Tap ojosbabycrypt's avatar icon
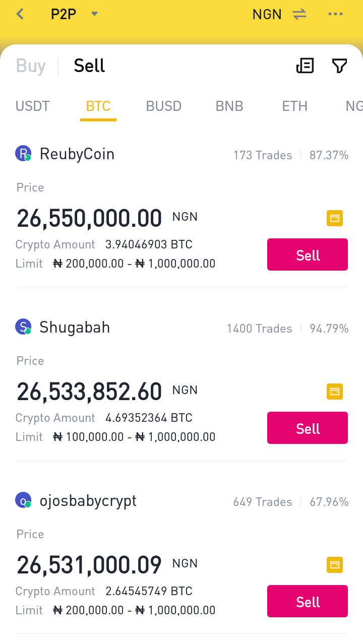Screen dimensions: 363x644 (x=23, y=500)
